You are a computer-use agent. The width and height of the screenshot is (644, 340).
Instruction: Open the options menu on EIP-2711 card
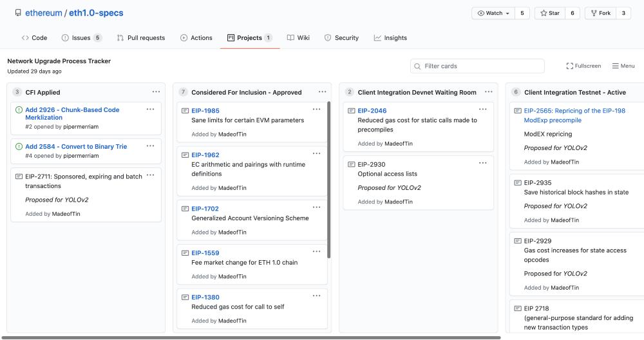point(150,175)
